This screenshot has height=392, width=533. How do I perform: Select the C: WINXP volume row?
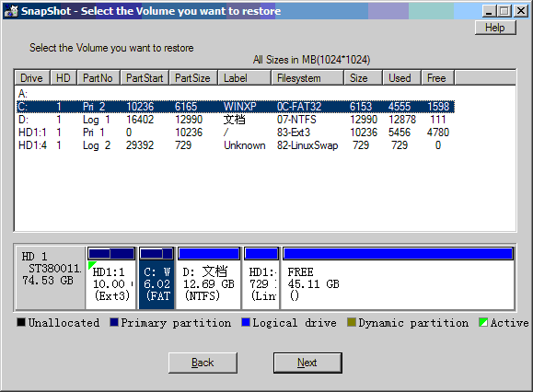(x=236, y=107)
